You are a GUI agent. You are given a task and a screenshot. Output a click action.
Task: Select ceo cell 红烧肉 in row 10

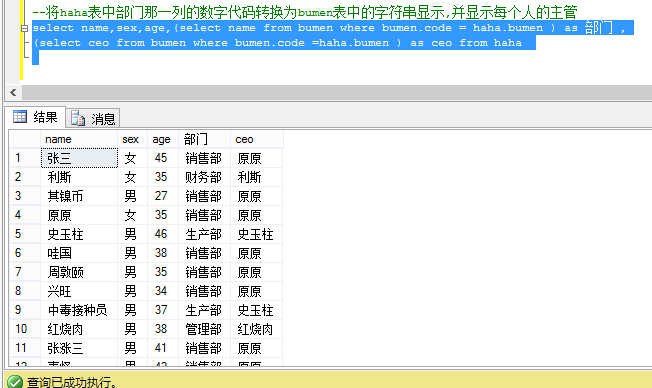[257, 329]
